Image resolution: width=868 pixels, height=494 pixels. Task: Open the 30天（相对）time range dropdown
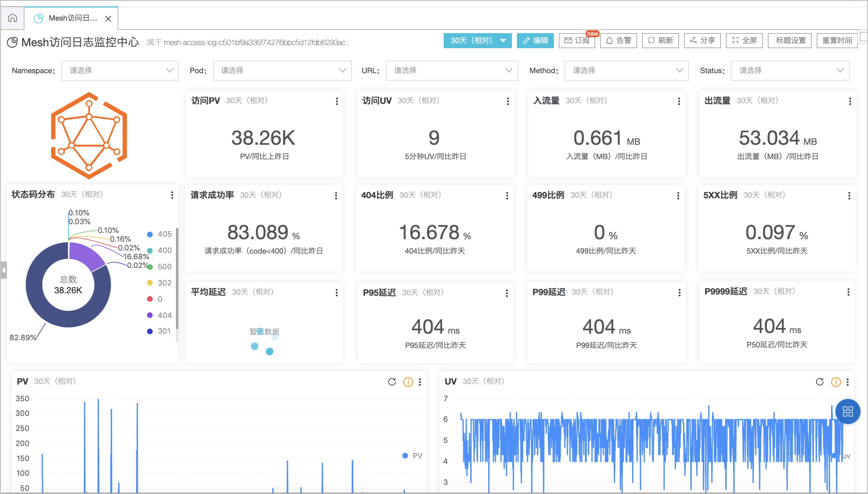click(477, 41)
